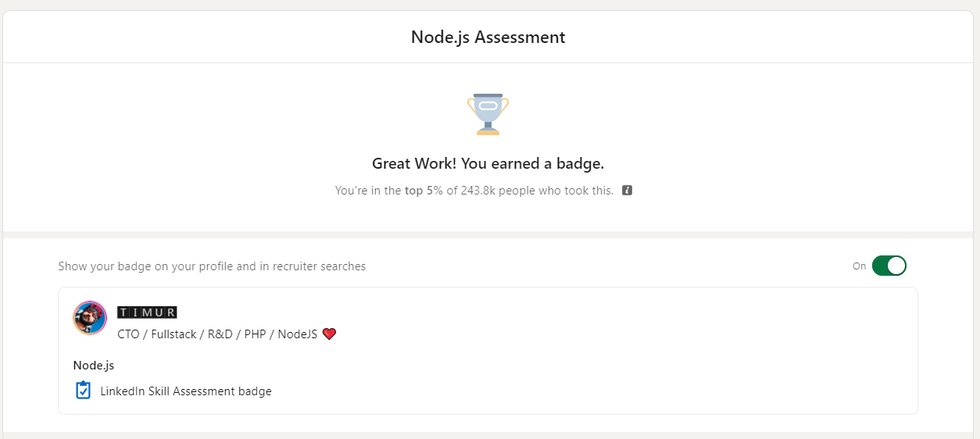This screenshot has width=980, height=439.
Task: Click the bold top 5% text
Action: tap(424, 191)
